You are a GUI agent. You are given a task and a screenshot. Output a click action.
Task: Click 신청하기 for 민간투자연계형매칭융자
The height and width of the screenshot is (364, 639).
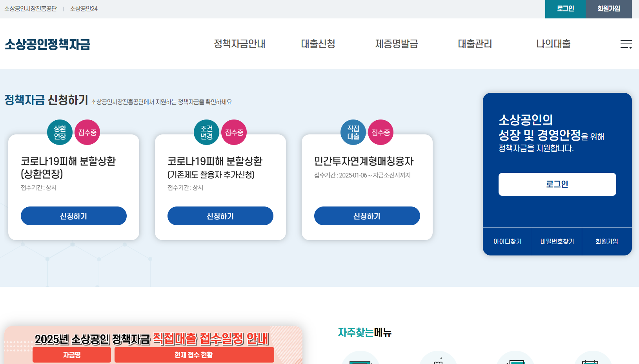[367, 216]
